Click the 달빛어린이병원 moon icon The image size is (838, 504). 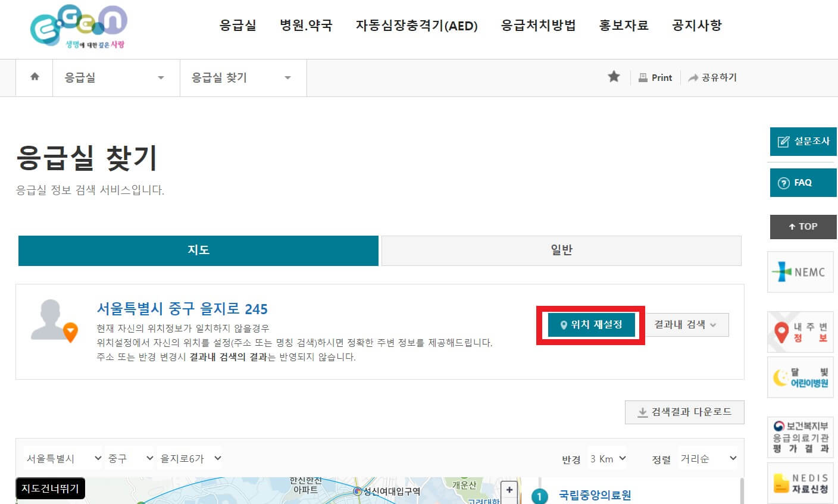(x=801, y=377)
